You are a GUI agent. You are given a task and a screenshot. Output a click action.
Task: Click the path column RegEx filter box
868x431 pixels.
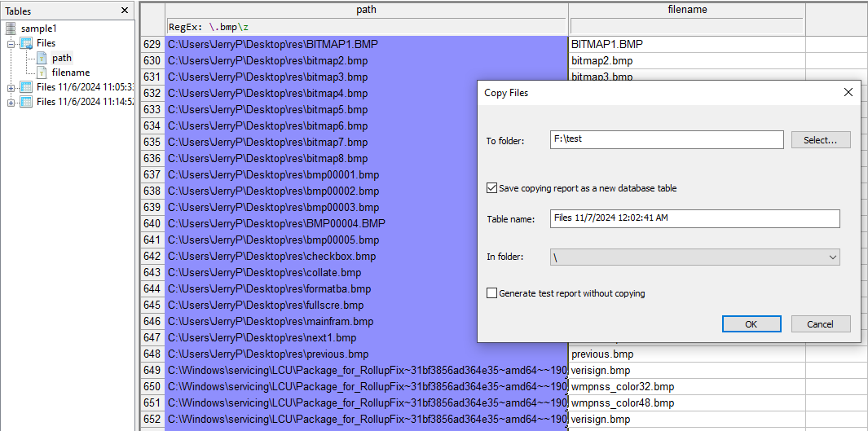point(367,27)
